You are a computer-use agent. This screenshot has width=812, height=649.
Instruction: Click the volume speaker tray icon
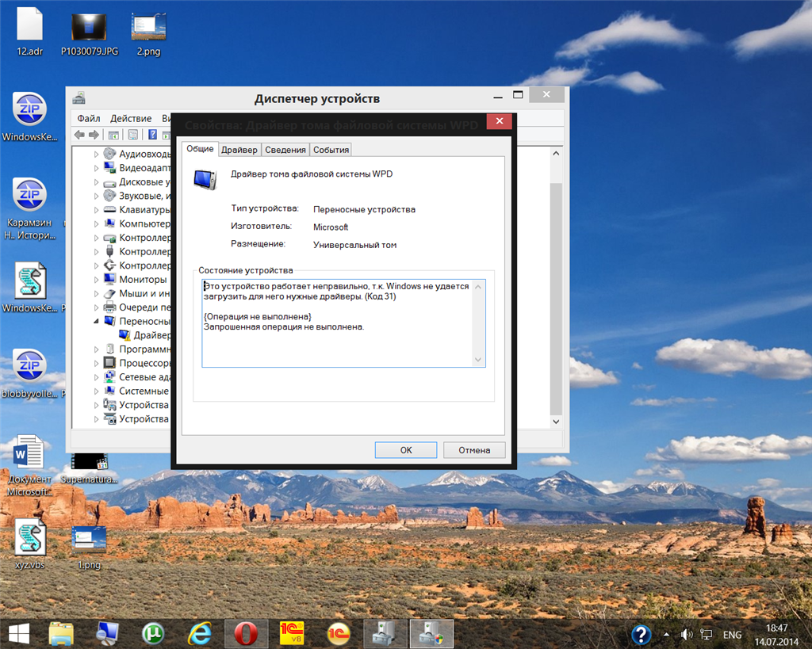687,635
